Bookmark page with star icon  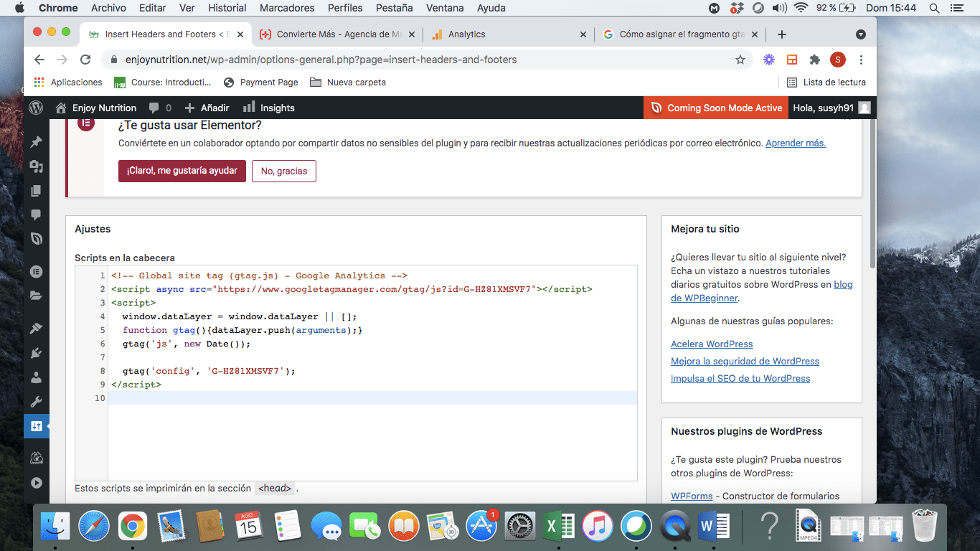click(x=740, y=60)
